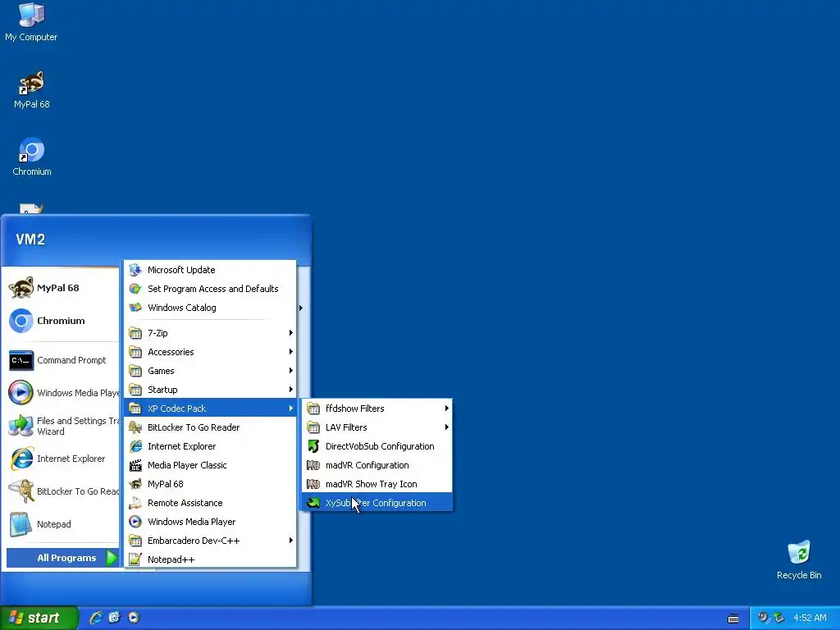Screen dimensions: 840x630
Task: Open the Recycle Bin on desktop
Action: (799, 560)
